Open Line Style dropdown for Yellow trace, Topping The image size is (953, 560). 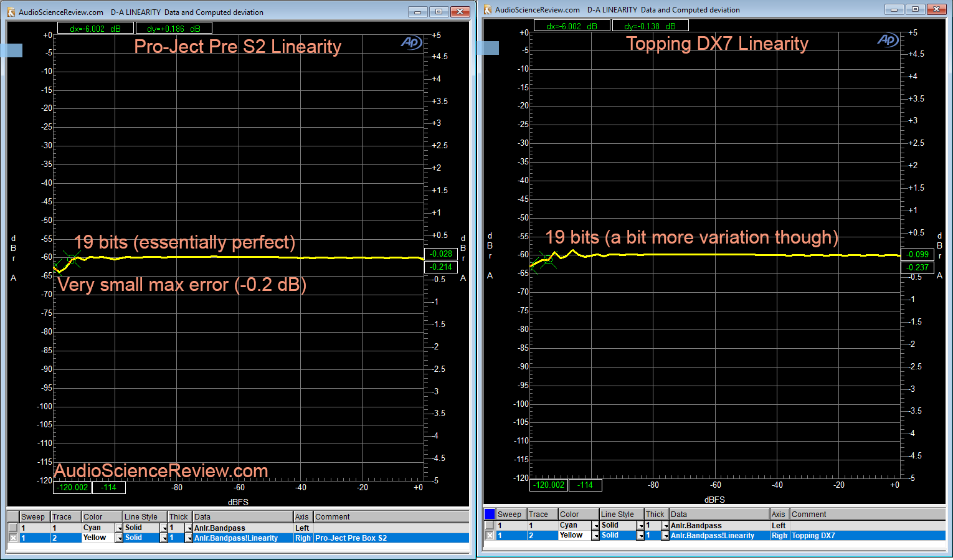(640, 536)
